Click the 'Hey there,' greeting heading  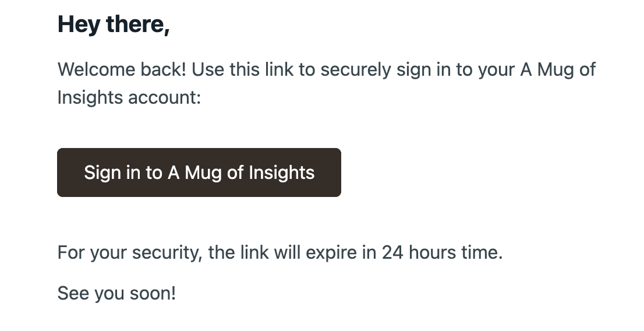point(114,24)
